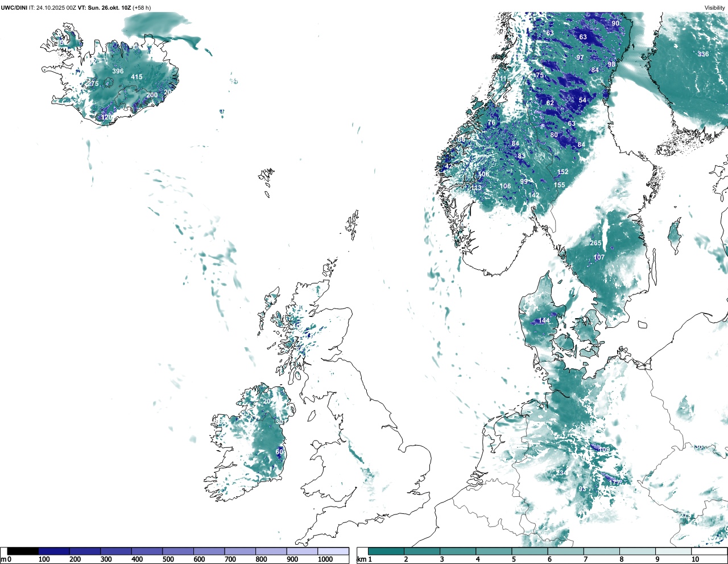Viewport: 728px width, 564px height.
Task: Click the '54' value in Sweden
Action: tap(582, 100)
